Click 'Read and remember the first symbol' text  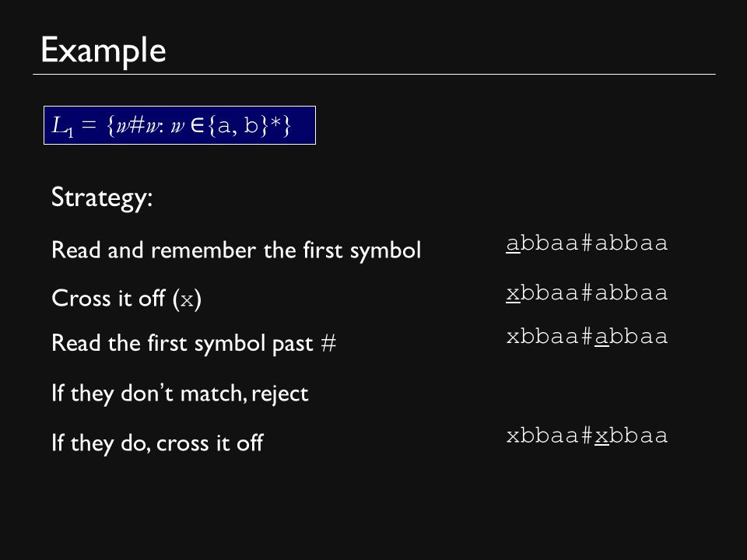(x=237, y=250)
